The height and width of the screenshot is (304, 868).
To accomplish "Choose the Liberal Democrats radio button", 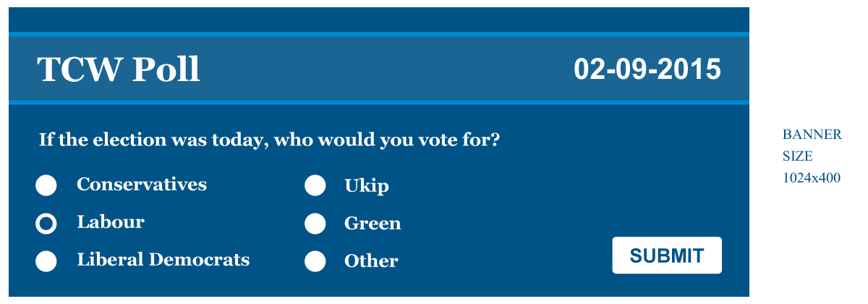I will 46,261.
